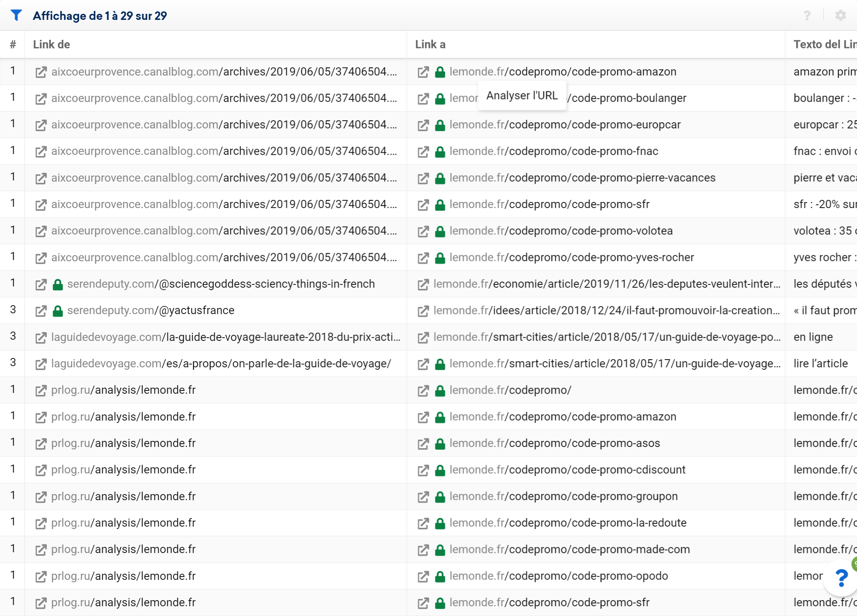Image resolution: width=857 pixels, height=616 pixels.
Task: Open link serendeputy.com/@sciencegoddess-sciency-things-in-french
Action: pos(221,284)
